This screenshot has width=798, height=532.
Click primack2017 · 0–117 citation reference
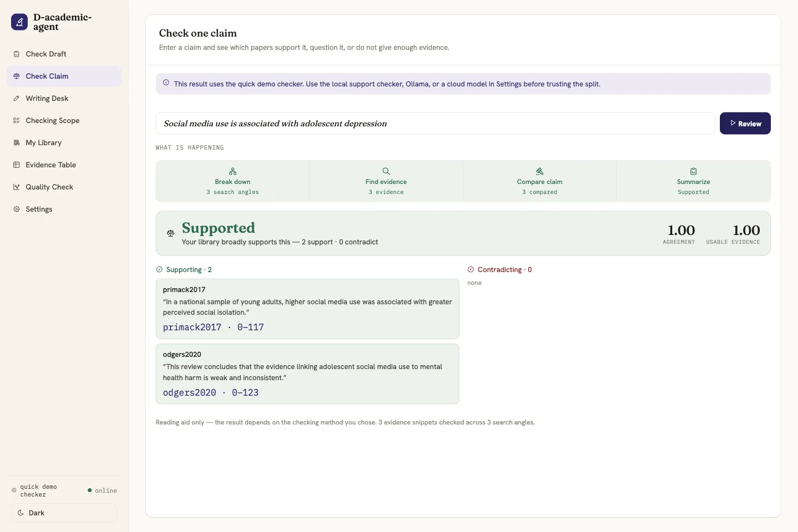click(x=213, y=328)
